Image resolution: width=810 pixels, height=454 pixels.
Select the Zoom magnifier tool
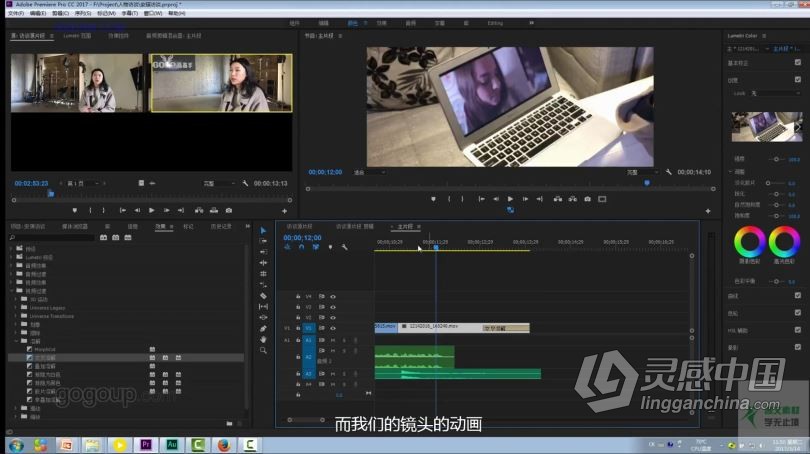tap(263, 350)
